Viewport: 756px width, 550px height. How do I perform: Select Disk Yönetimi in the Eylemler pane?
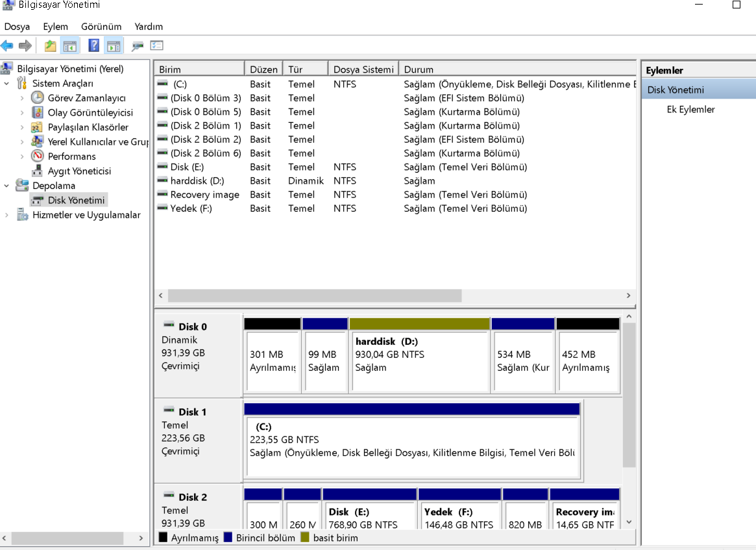click(698, 90)
